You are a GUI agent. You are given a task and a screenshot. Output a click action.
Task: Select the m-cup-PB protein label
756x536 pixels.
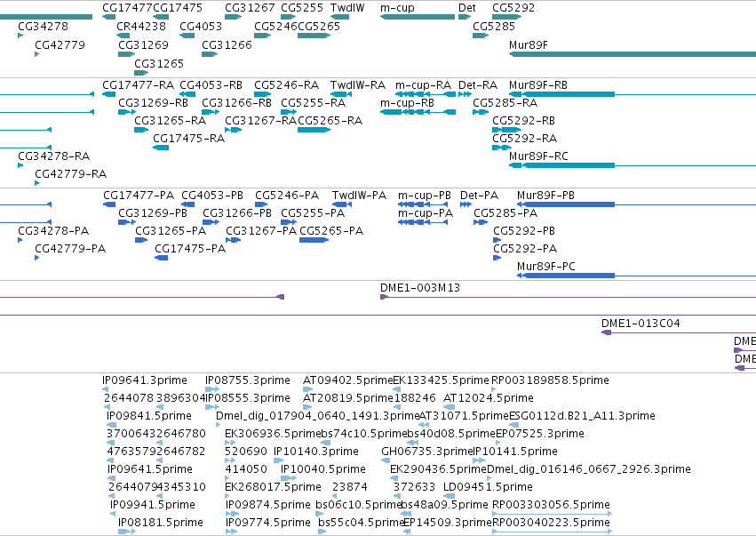(425, 196)
